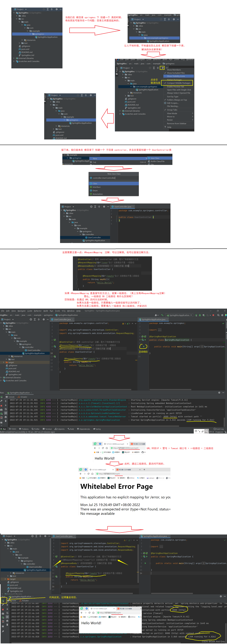
Task: Go back in the Whitelabel Error Page browser
Action: coord(81,474)
